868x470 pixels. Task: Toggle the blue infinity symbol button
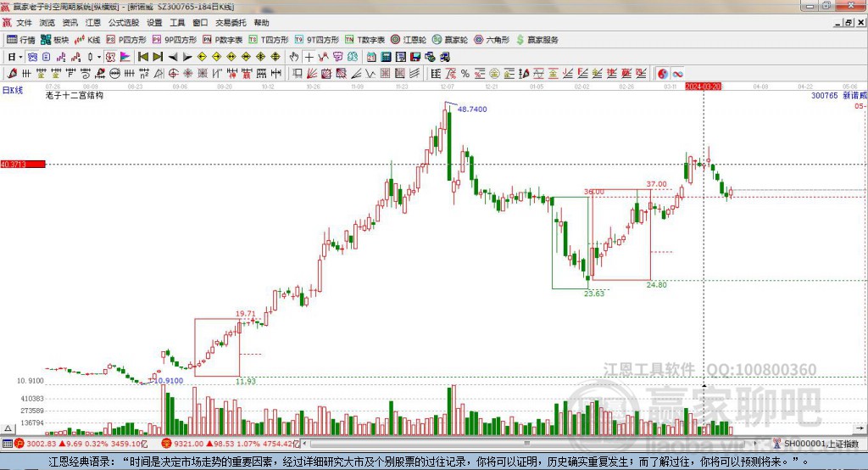[677, 74]
